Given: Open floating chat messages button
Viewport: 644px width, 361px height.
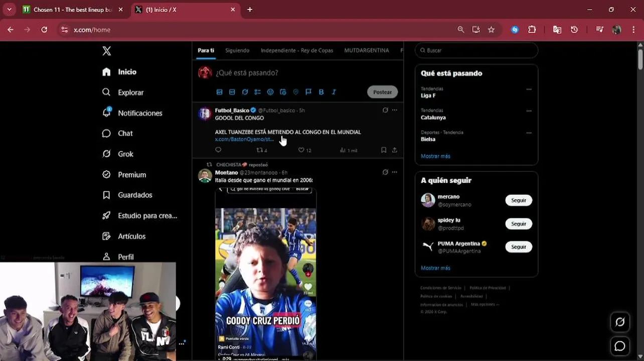Looking at the screenshot, I should [620, 346].
